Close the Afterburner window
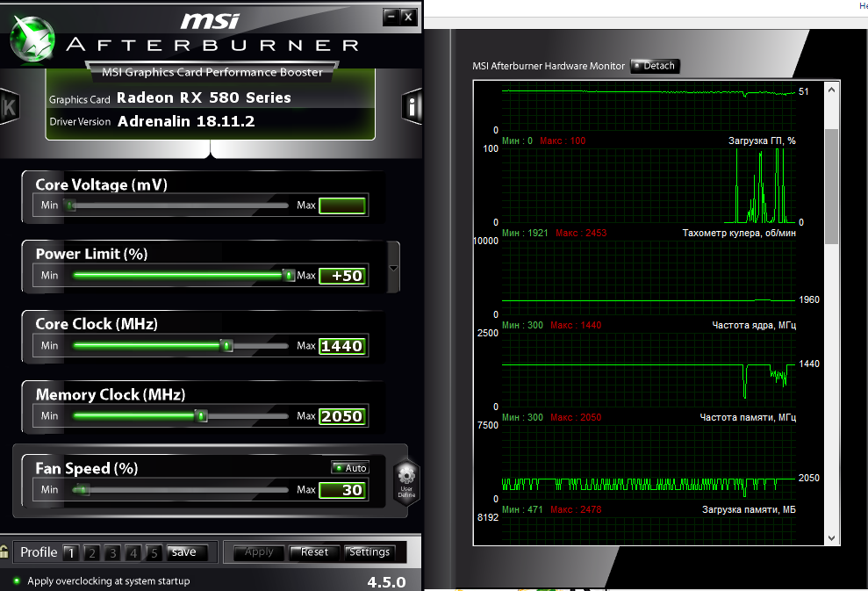868x591 pixels. [x=408, y=17]
